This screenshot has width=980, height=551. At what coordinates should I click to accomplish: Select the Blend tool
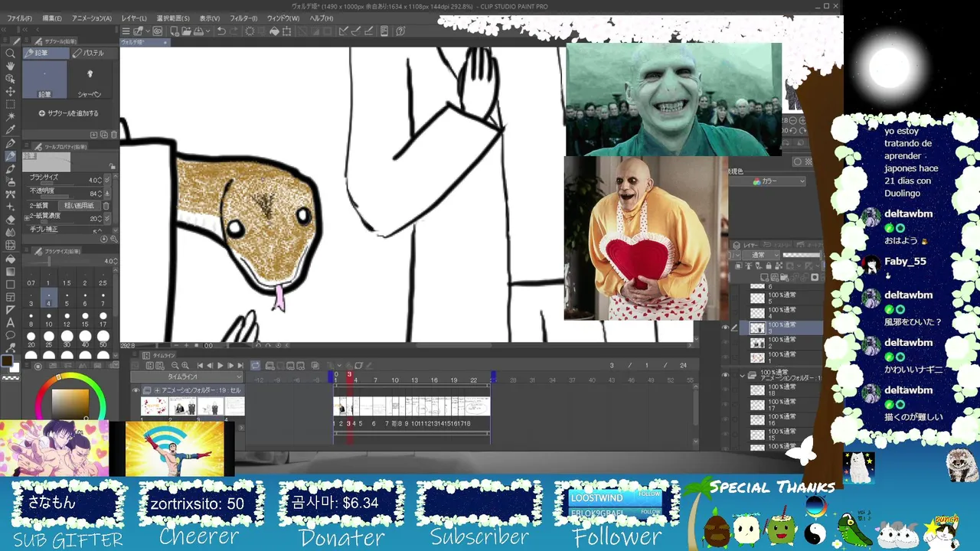pyautogui.click(x=11, y=233)
